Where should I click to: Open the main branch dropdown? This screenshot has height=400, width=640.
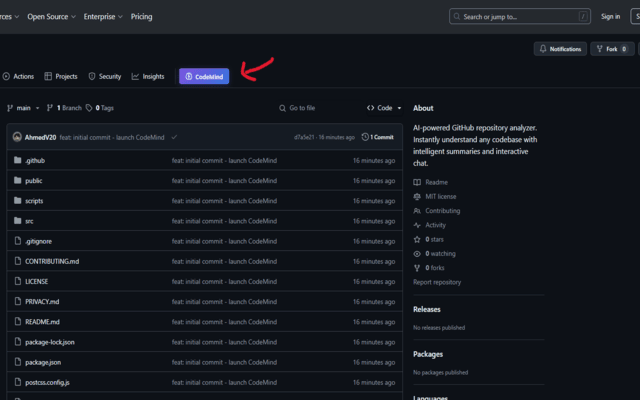pyautogui.click(x=23, y=108)
